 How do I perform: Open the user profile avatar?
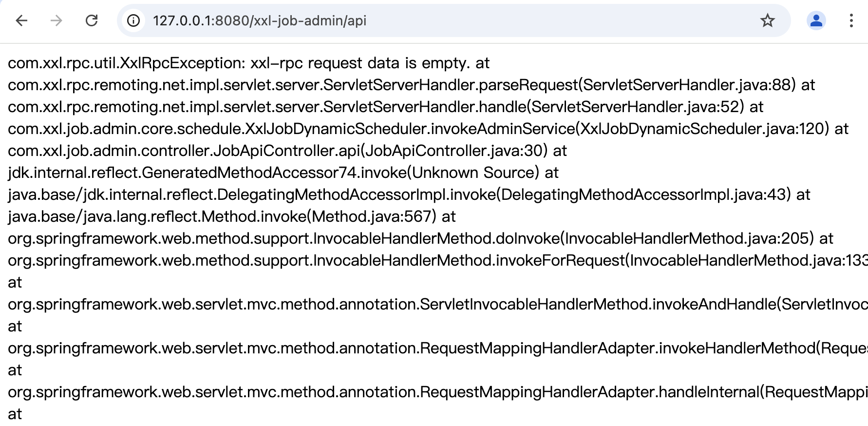click(x=816, y=20)
